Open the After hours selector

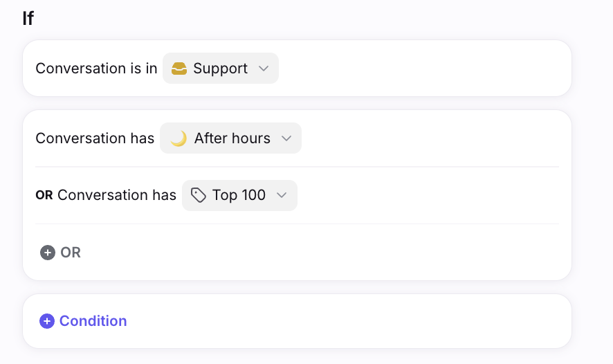pyautogui.click(x=230, y=138)
